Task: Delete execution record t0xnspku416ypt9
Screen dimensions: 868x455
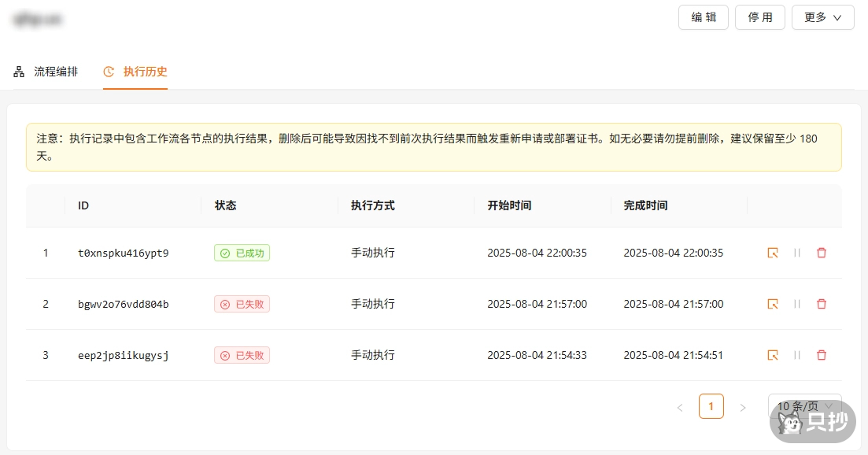Action: pyautogui.click(x=822, y=253)
